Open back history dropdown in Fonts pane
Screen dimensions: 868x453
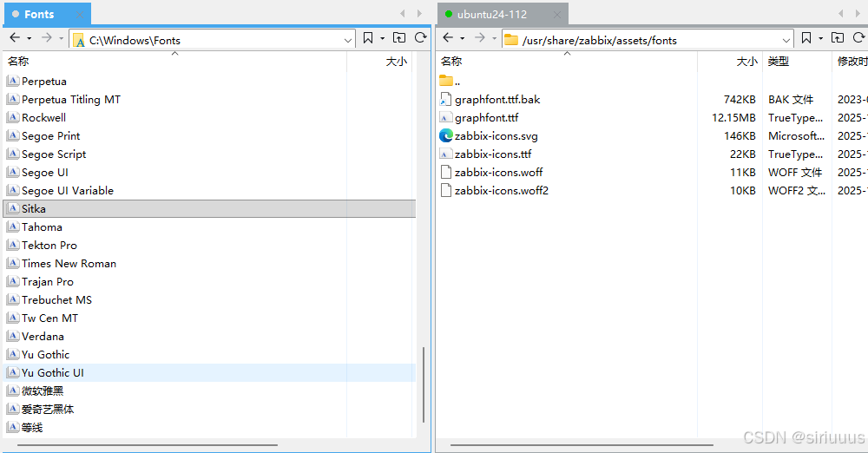30,38
